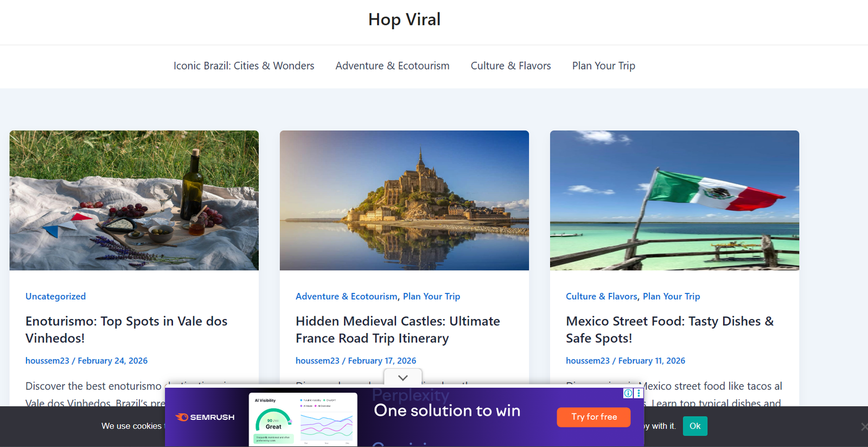Click the ad info icon
The image size is (868, 447).
pyautogui.click(x=628, y=393)
